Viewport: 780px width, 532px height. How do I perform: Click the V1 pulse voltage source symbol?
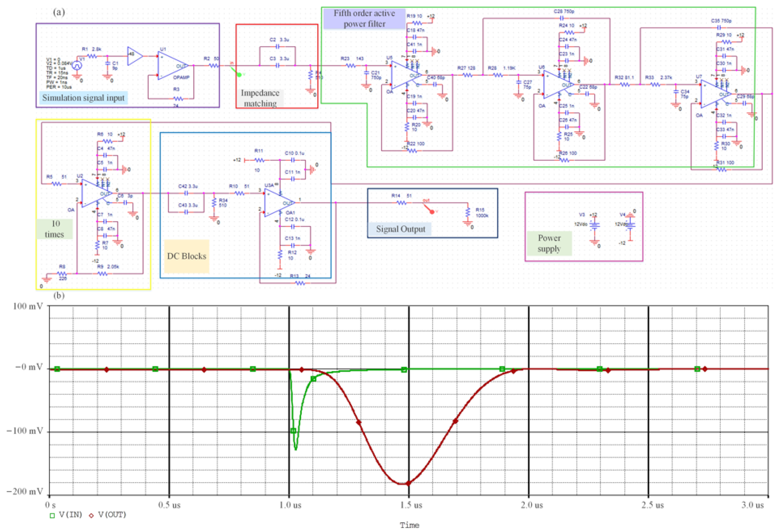click(77, 66)
